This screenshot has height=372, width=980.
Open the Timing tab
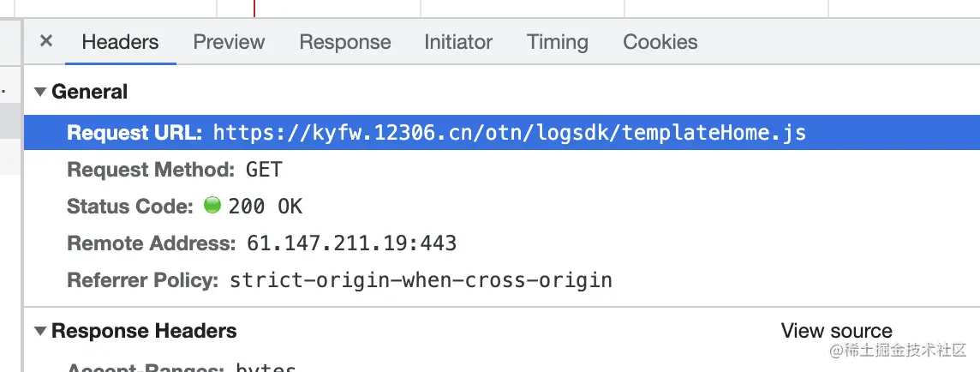[x=558, y=42]
